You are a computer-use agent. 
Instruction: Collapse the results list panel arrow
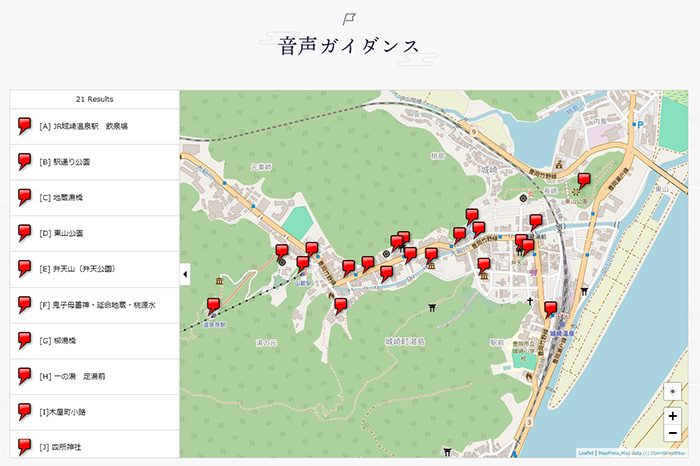(185, 274)
